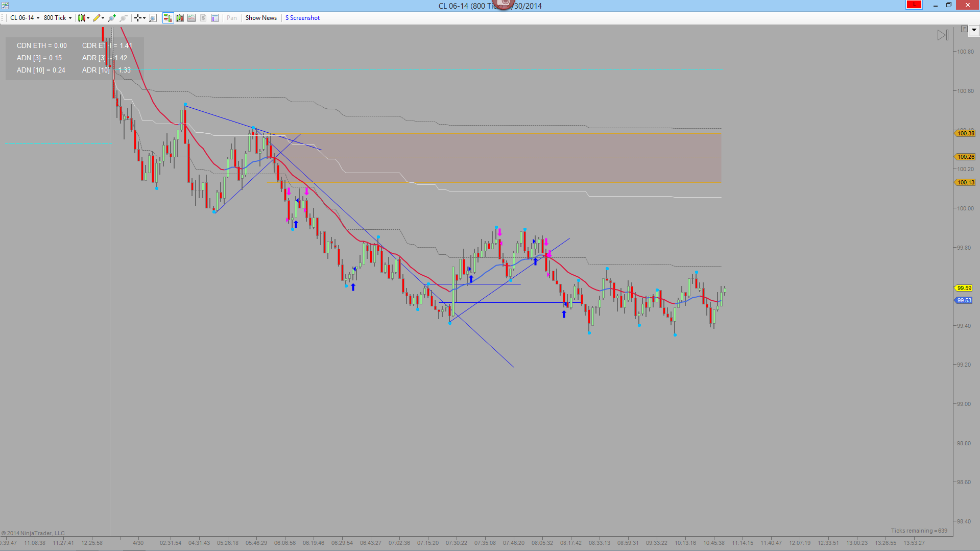Open the CL 06-14 instrument dropdown

point(25,18)
